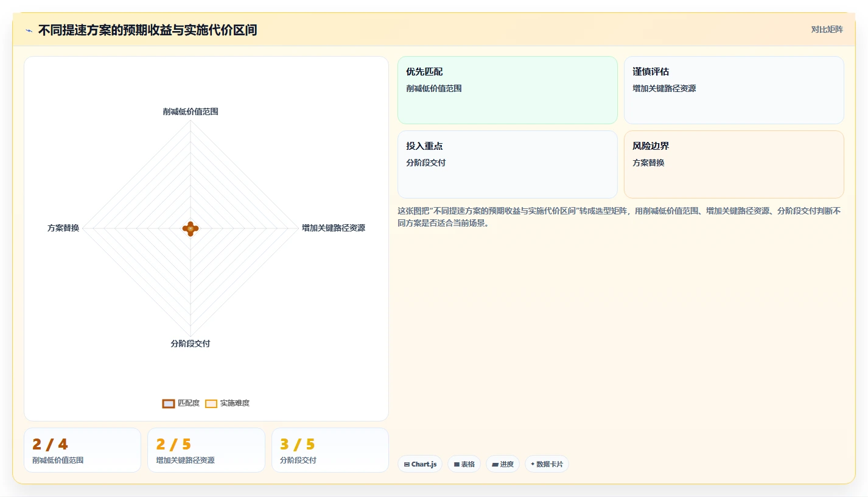Click the 匹配度 legend text
The image size is (868, 497).
tap(189, 403)
